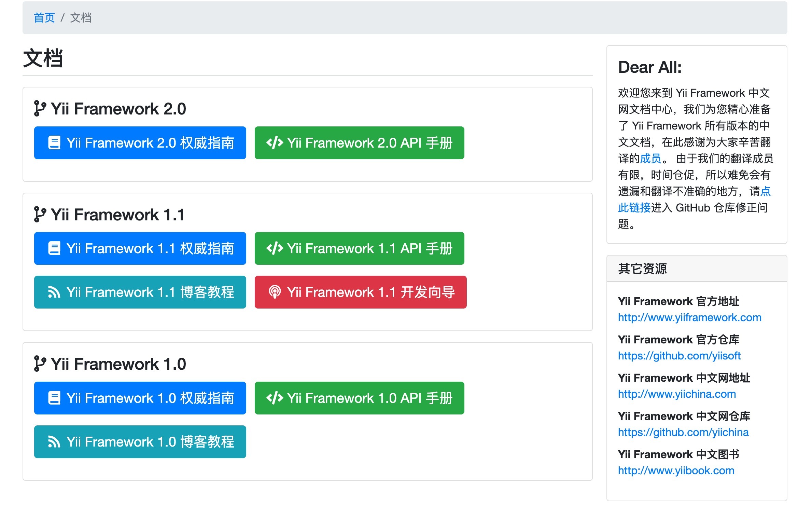The image size is (812, 505).
Task: Open Yii Framework 1.0 博客教程
Action: coord(140,442)
